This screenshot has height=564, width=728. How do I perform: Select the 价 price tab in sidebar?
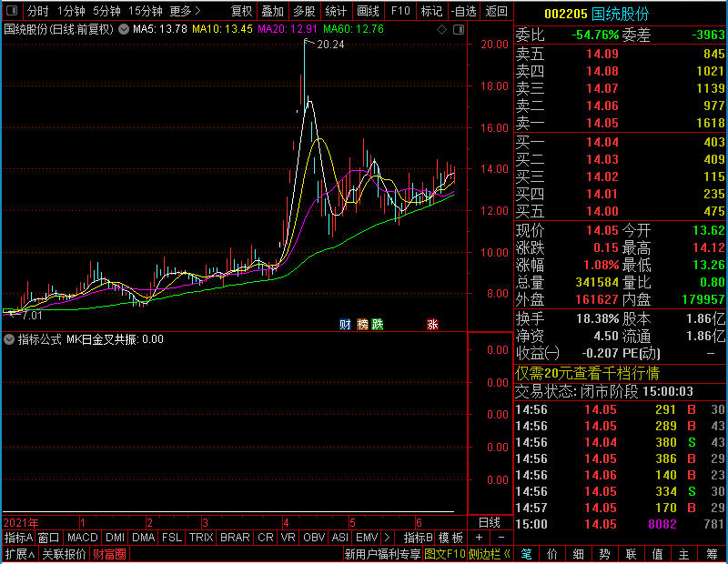tap(552, 554)
